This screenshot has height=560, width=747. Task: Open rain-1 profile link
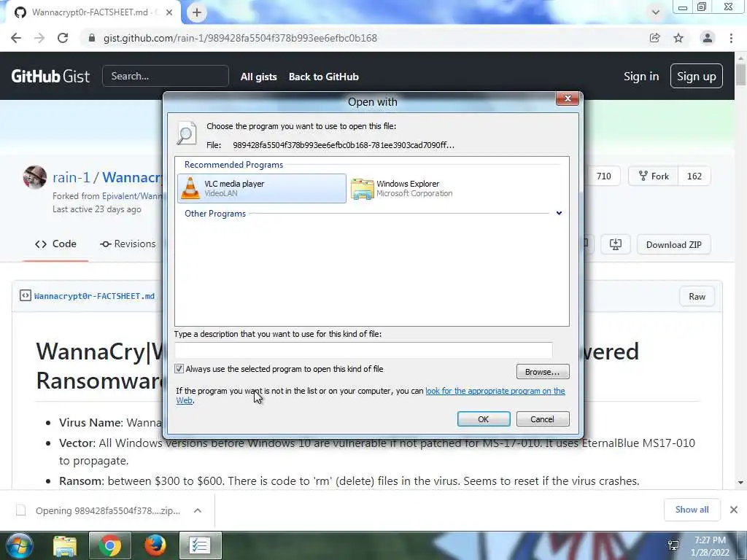pos(71,178)
